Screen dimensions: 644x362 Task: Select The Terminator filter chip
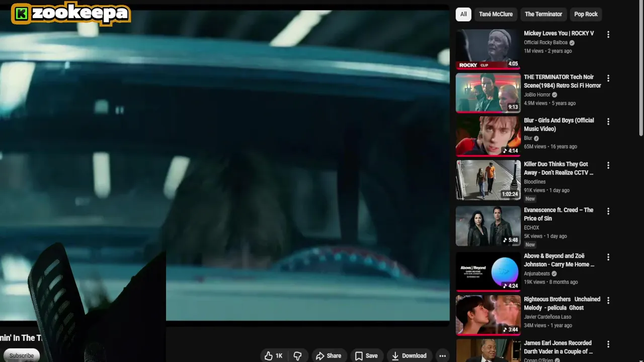(543, 14)
